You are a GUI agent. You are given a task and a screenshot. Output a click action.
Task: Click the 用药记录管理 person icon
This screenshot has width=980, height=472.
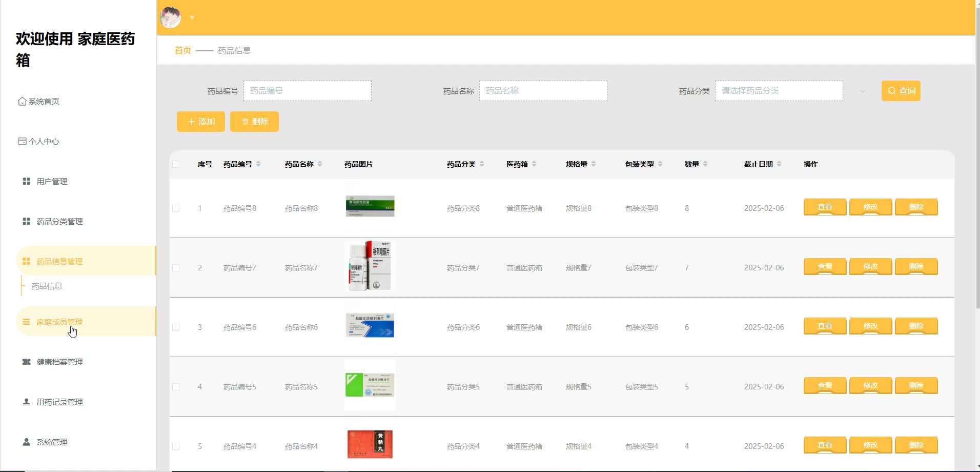point(26,402)
